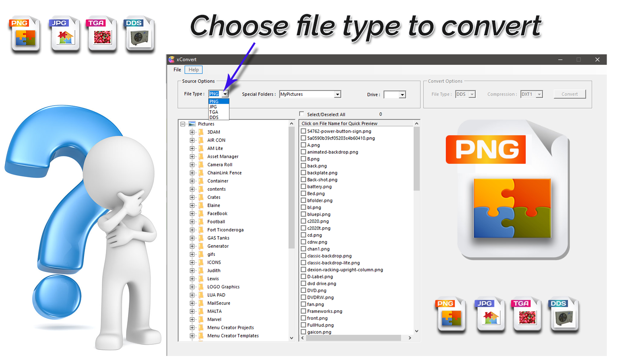Check the bluepi.png checkbox
The image size is (644, 362).
303,214
